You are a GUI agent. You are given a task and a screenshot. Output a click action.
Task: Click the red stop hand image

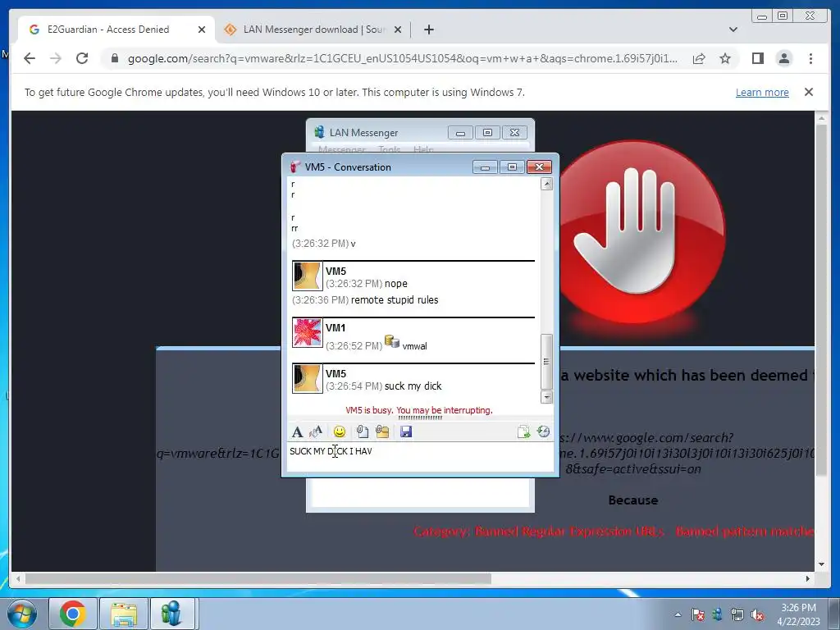[x=640, y=231]
